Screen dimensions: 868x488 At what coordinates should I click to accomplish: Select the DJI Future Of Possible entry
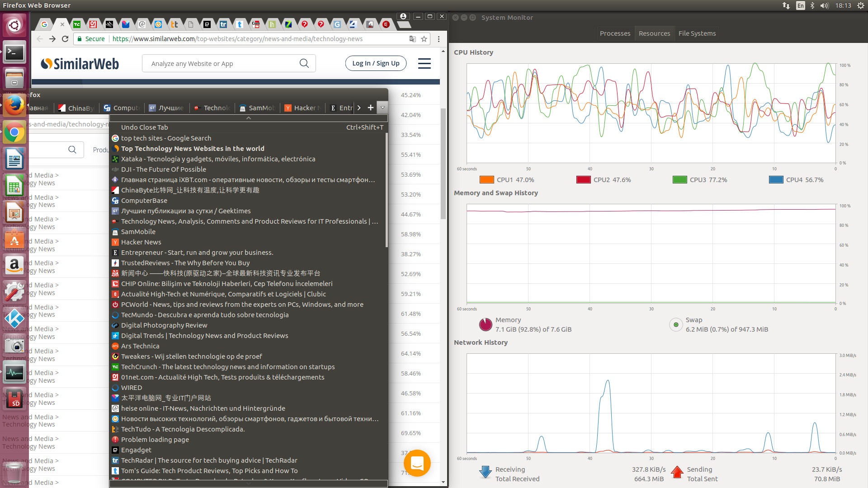(x=249, y=169)
